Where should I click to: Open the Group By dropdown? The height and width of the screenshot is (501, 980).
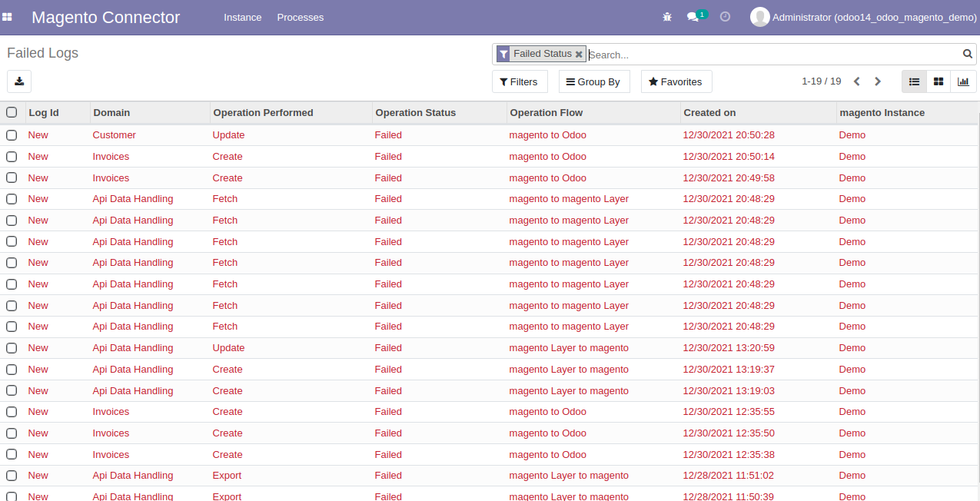593,81
